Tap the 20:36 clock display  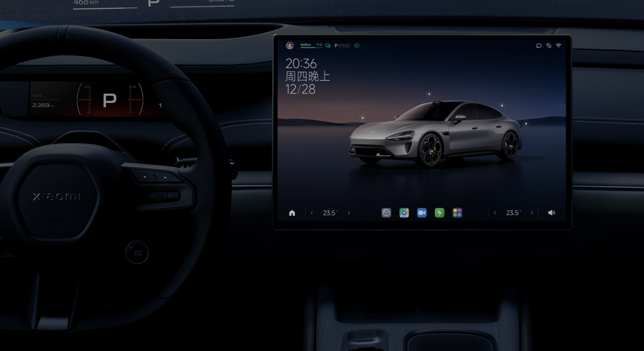pos(301,63)
